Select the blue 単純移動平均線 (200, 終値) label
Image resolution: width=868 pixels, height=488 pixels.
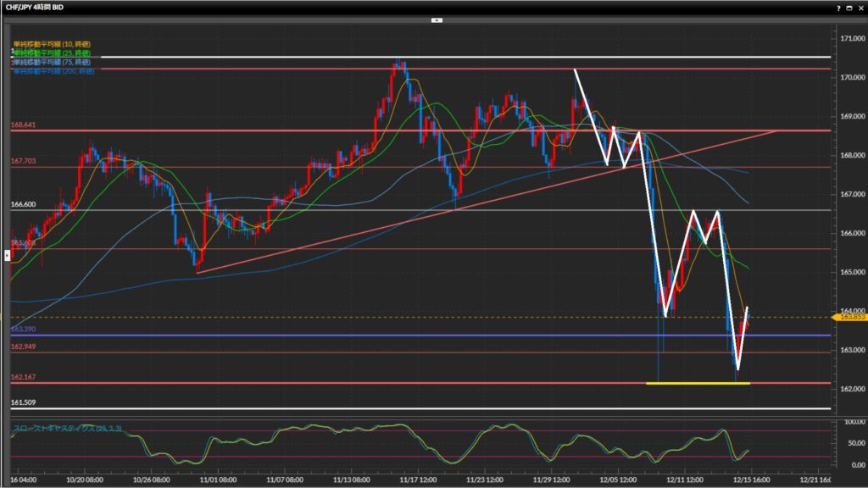53,70
